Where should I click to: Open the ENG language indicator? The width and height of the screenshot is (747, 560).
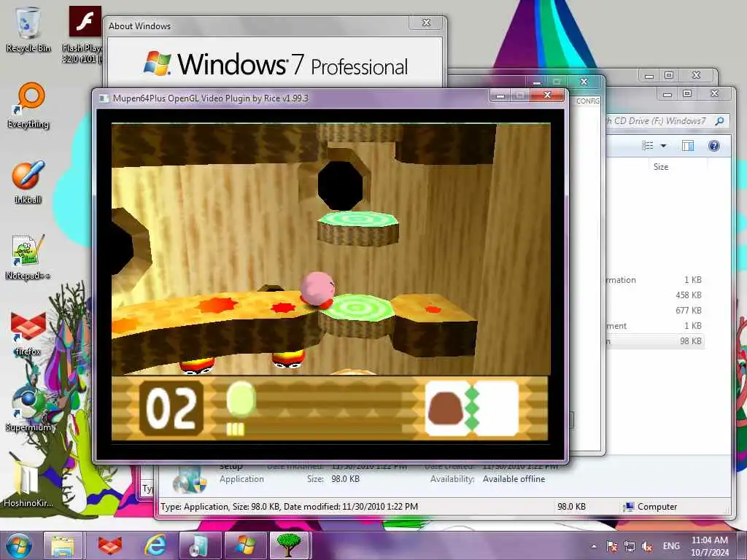point(671,546)
